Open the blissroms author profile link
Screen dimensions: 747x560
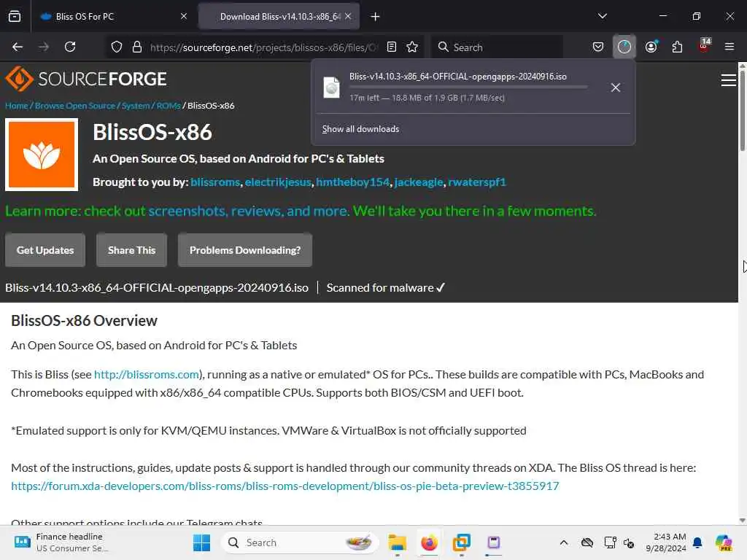tap(215, 182)
